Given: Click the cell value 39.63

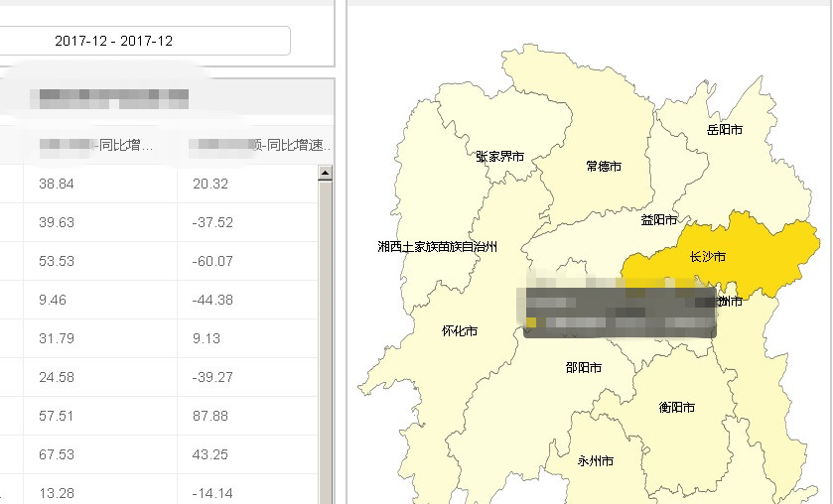Looking at the screenshot, I should click(57, 222).
